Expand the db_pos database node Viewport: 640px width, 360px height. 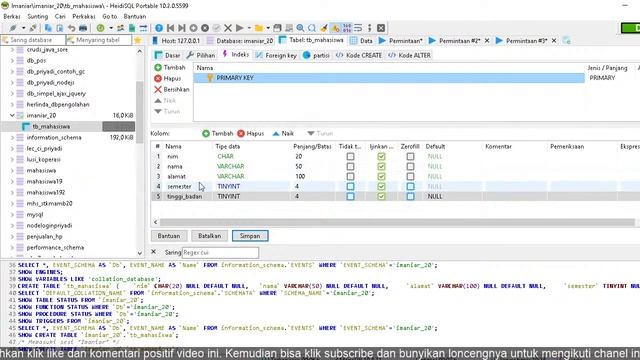click(x=12, y=60)
